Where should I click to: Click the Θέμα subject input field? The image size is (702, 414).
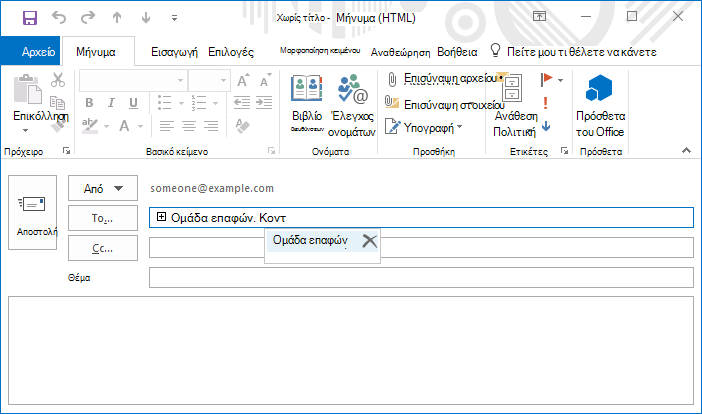tap(421, 277)
